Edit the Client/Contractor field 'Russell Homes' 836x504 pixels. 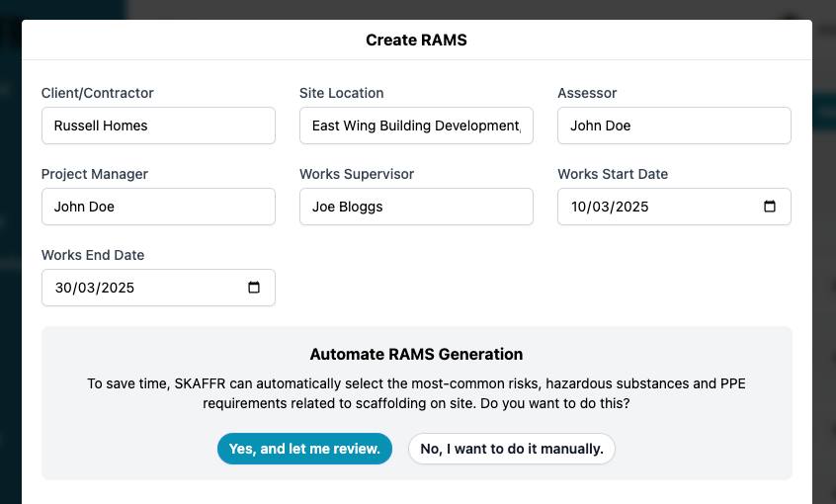[158, 126]
